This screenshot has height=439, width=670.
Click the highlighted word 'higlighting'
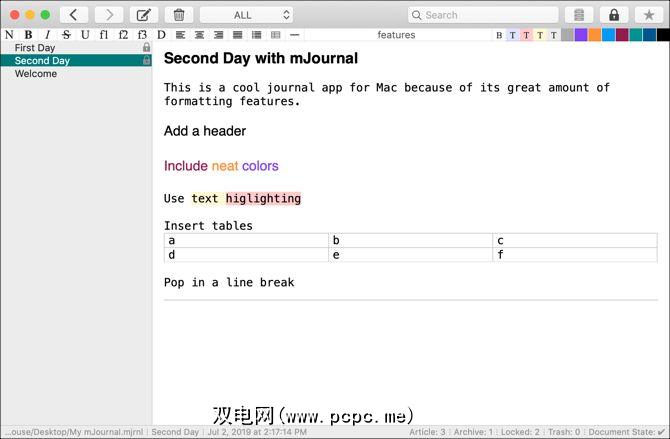coord(263,198)
